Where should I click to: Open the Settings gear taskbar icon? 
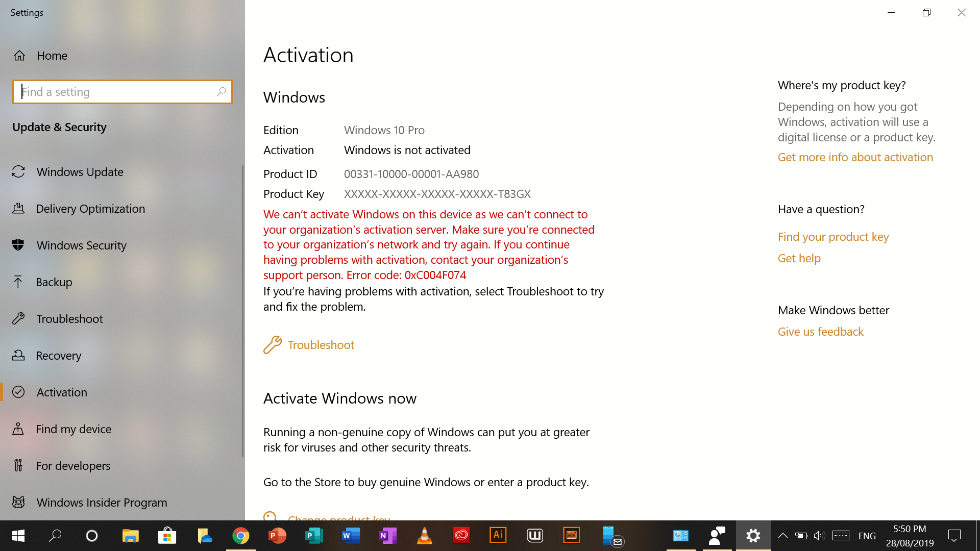[x=753, y=536]
